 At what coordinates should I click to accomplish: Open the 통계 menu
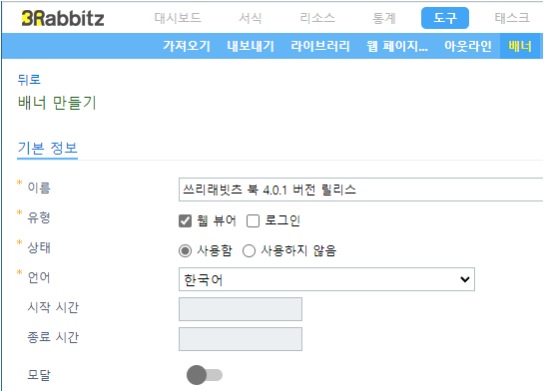coord(384,18)
